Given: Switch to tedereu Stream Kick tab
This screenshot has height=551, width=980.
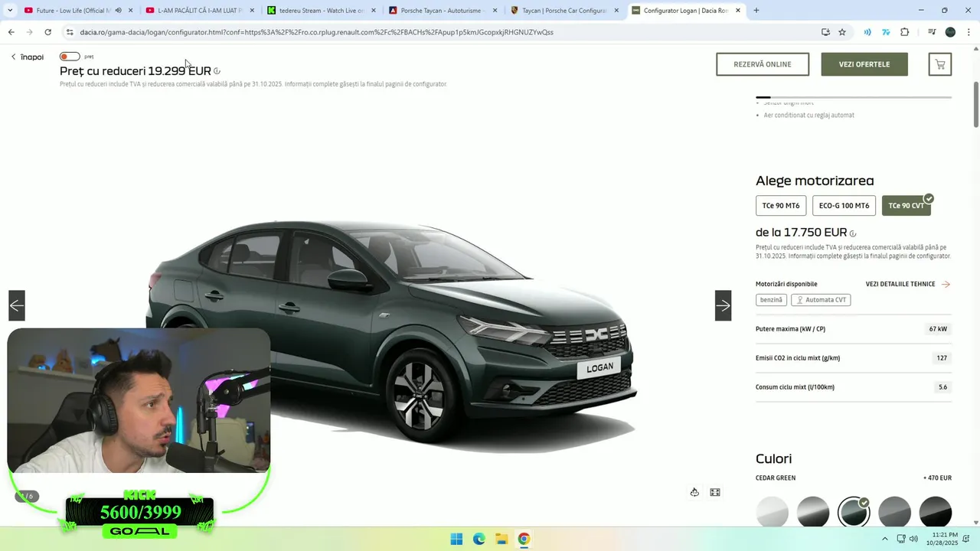Looking at the screenshot, I should 322,11.
